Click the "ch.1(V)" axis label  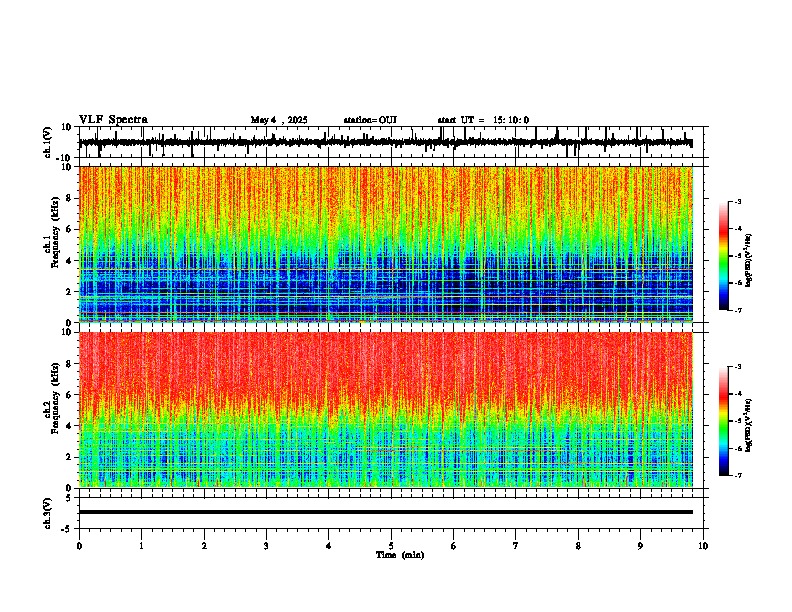point(48,142)
